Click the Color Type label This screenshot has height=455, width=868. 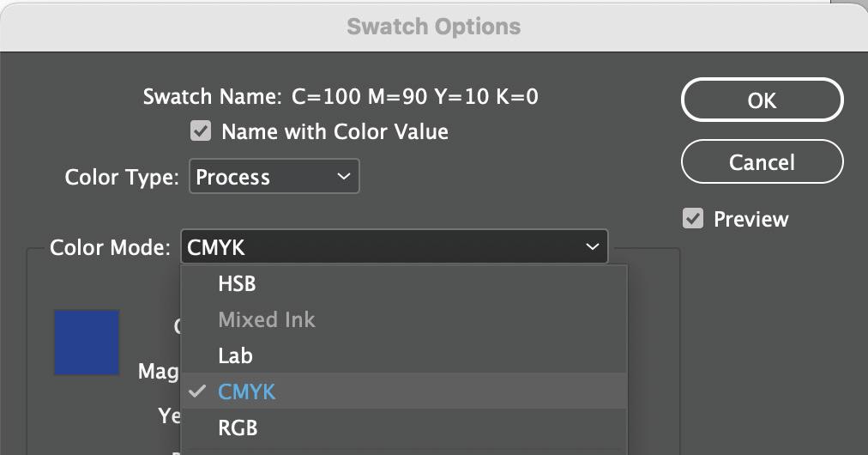(122, 177)
